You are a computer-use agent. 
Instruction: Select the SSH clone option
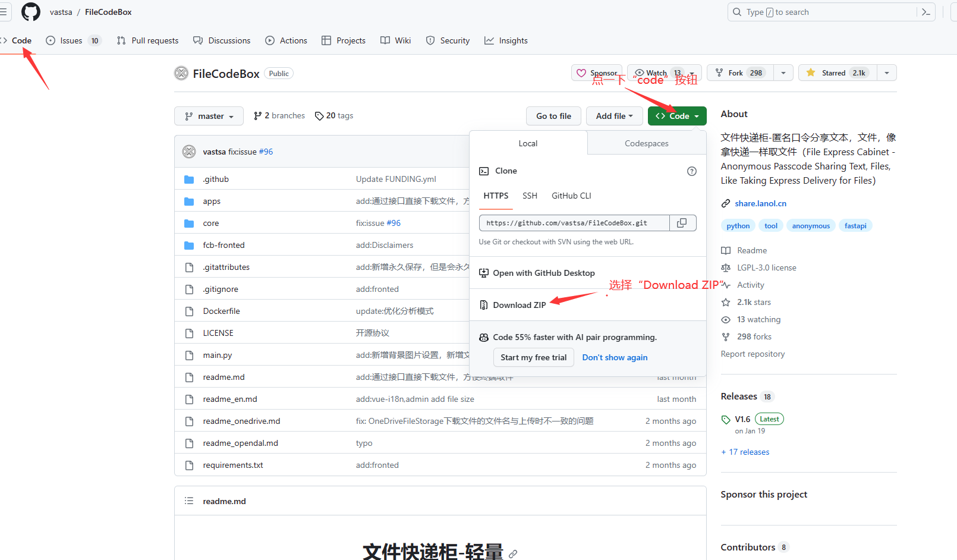[x=530, y=196]
